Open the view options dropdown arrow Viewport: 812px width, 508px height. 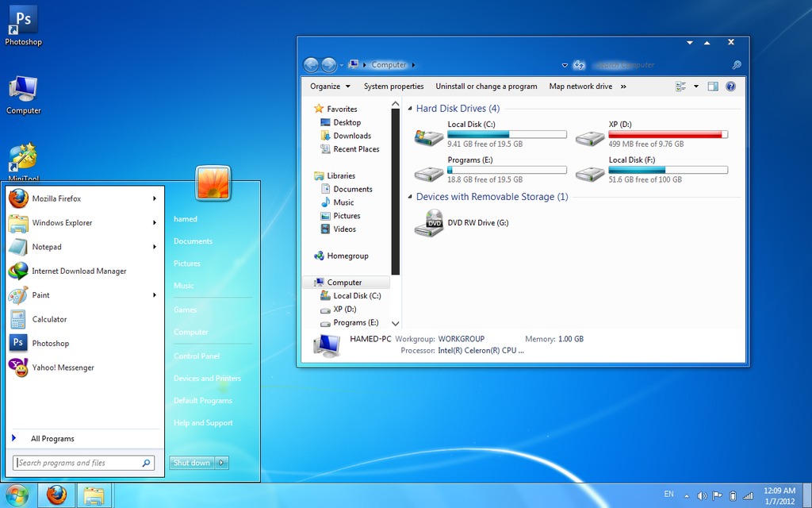pyautogui.click(x=696, y=87)
